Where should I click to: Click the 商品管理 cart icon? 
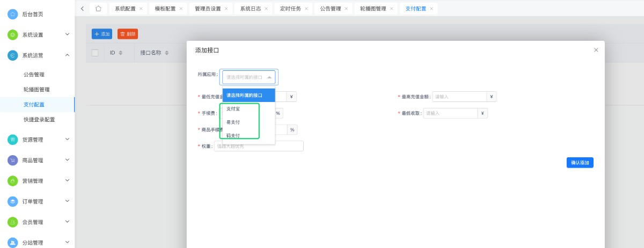tap(13, 160)
